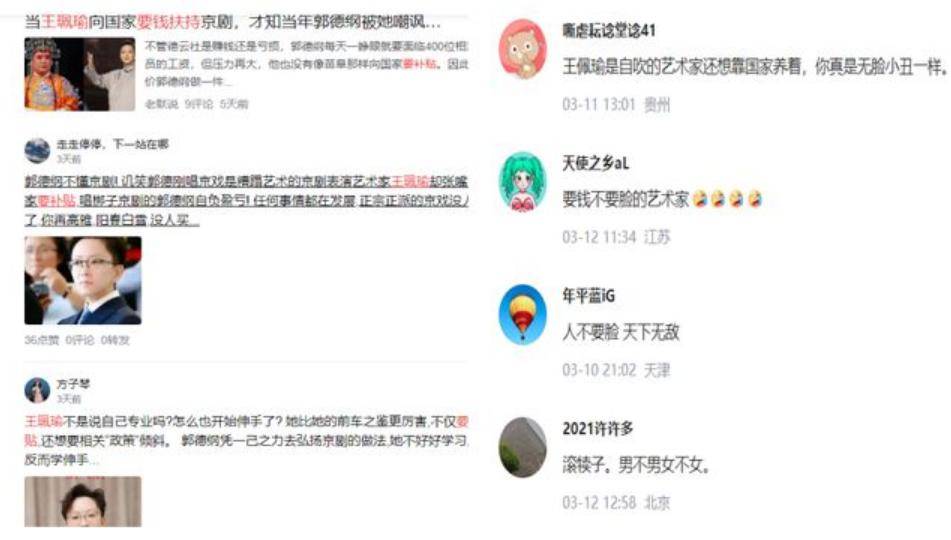Select username 天使之乡aL

[596, 163]
